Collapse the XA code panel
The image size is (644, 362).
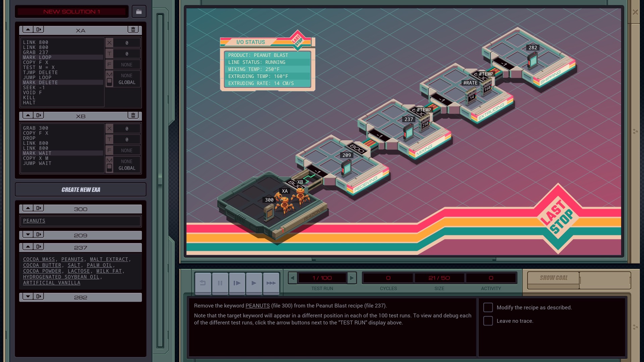[28, 29]
